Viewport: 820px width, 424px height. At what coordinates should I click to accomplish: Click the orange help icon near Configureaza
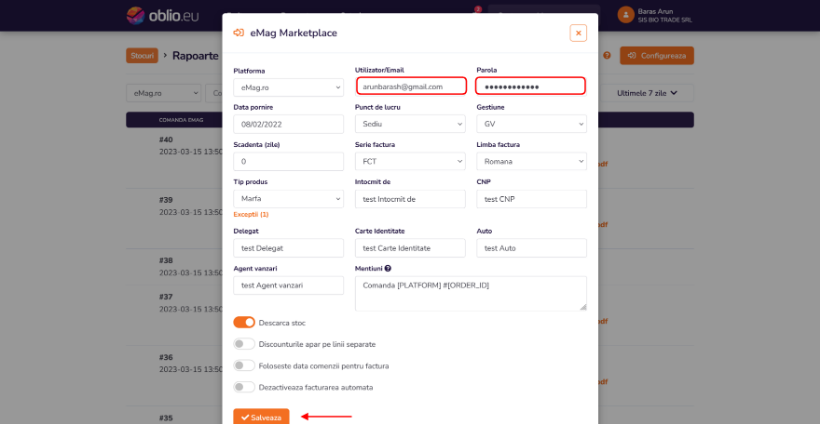607,55
